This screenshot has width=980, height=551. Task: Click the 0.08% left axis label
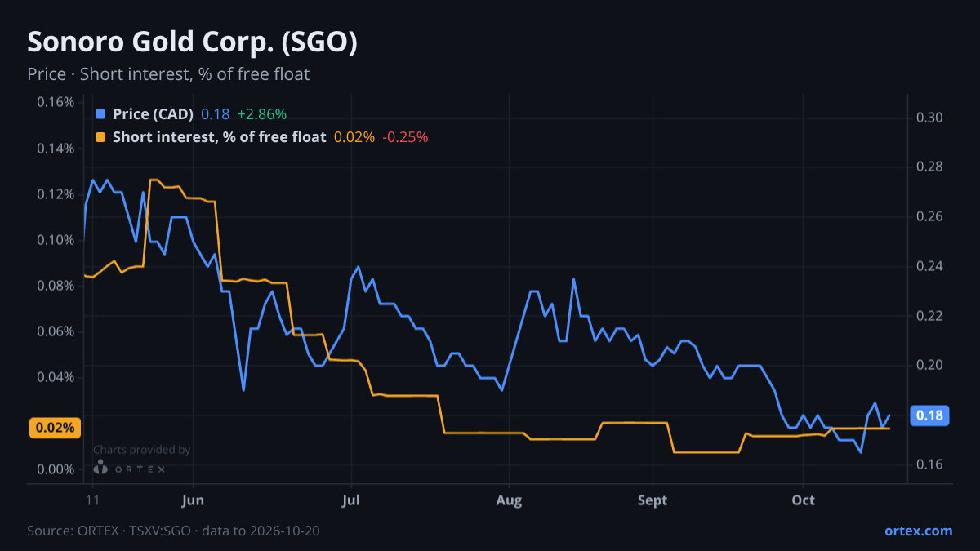click(x=56, y=286)
